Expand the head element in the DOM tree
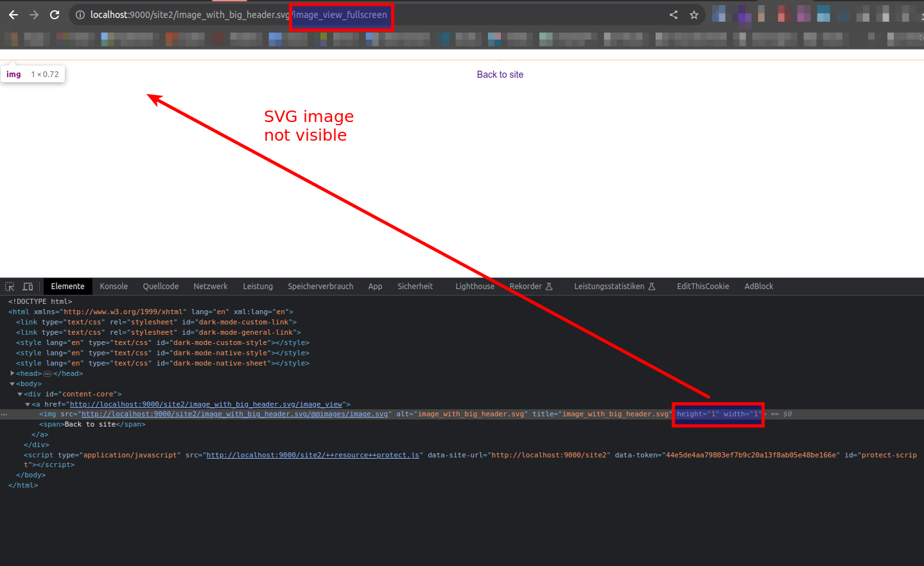 (13, 373)
